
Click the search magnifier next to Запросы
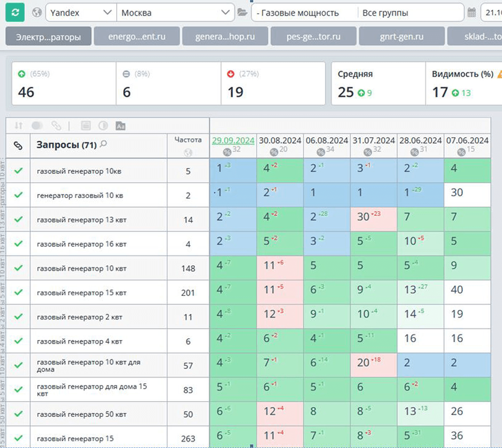103,144
